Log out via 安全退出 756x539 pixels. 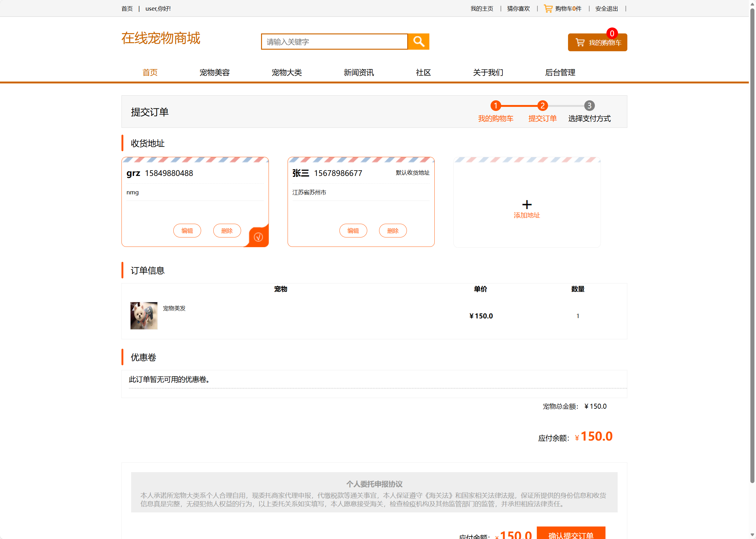click(606, 8)
